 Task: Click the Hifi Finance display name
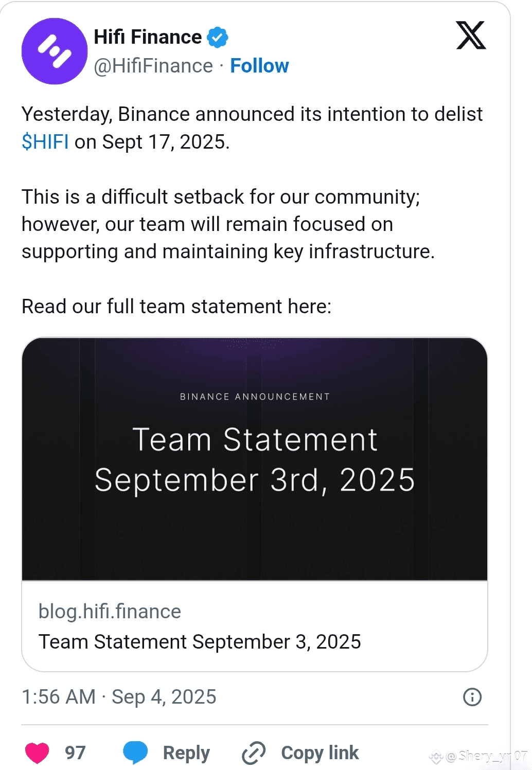147,36
